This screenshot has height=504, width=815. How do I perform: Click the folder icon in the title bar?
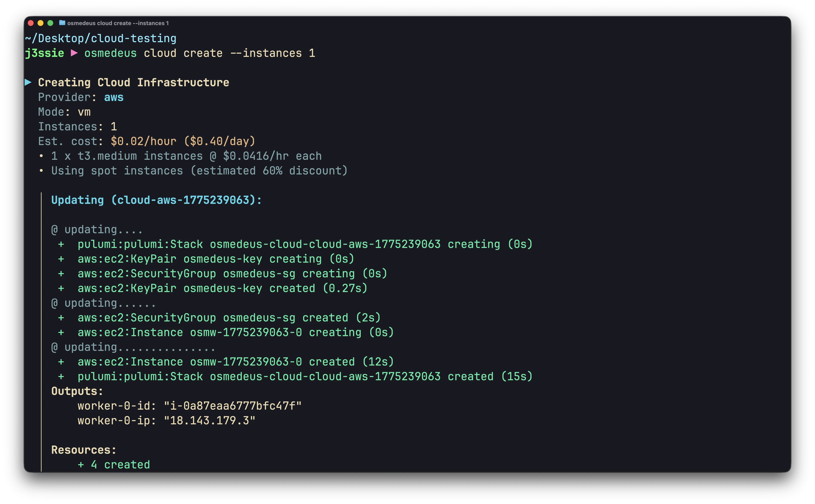pos(62,23)
